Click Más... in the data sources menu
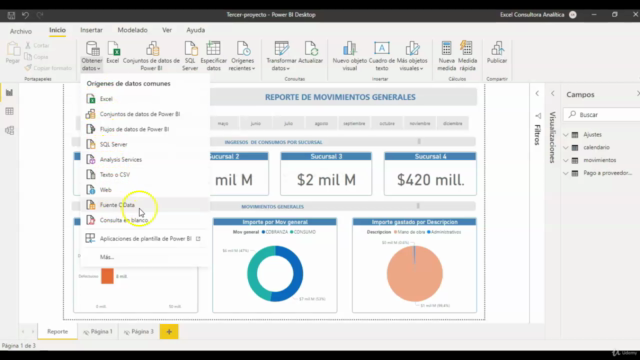640x360 pixels. [x=145, y=257]
